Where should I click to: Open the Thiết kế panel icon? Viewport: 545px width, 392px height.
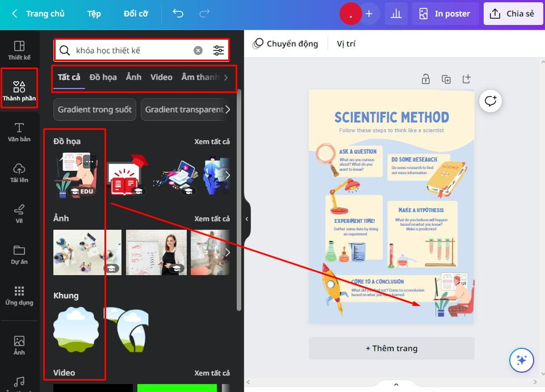tap(19, 50)
